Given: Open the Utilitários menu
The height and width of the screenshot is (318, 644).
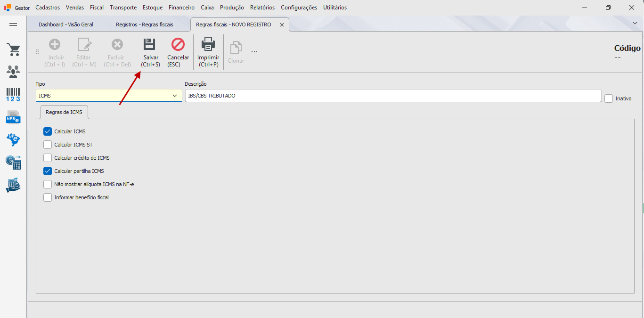Looking at the screenshot, I should coord(335,8).
